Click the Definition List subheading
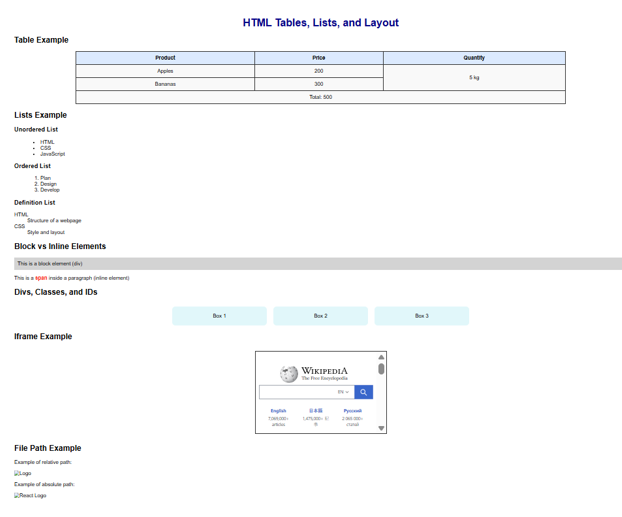Screen dimensions: 622x517 click(35, 202)
